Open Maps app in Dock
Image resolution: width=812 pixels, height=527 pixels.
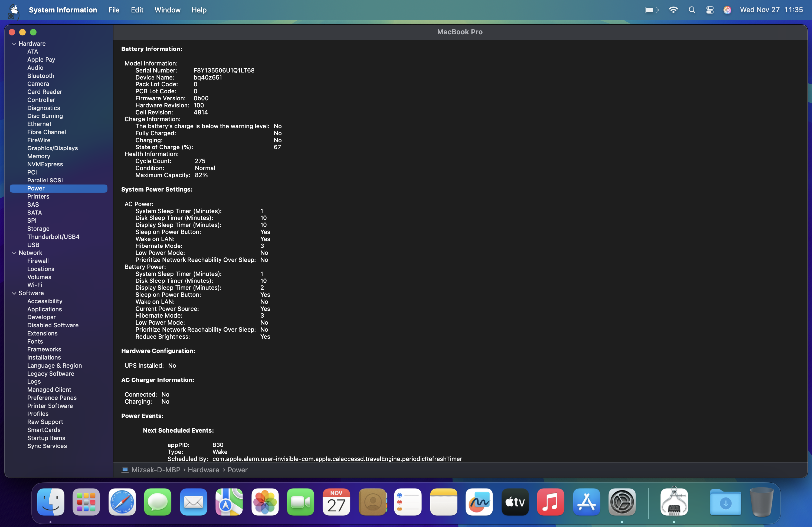229,502
